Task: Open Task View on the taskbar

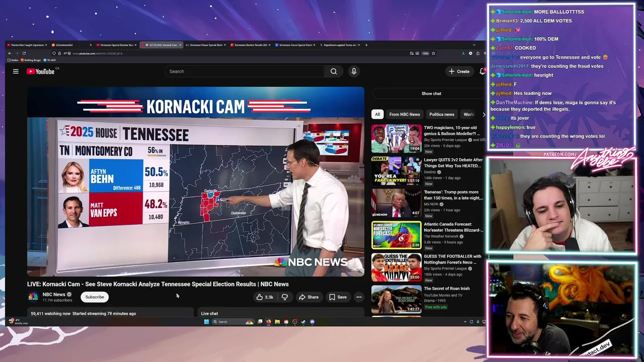Action: click(x=260, y=322)
